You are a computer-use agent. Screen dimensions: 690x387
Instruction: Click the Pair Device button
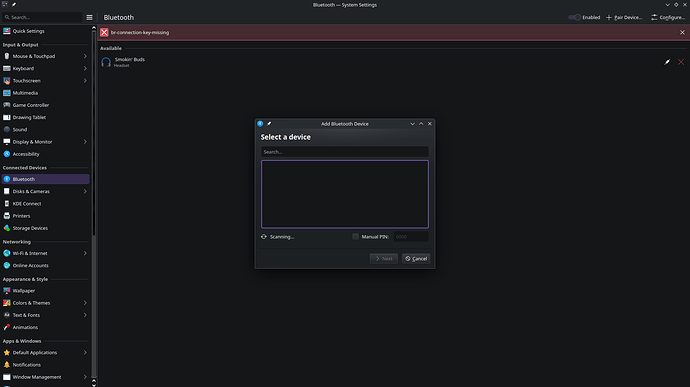[624, 18]
